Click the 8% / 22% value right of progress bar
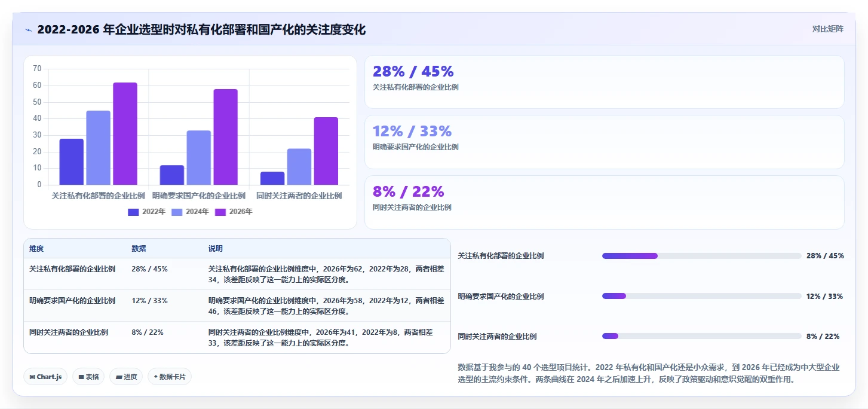This screenshot has height=409, width=868. pos(823,336)
